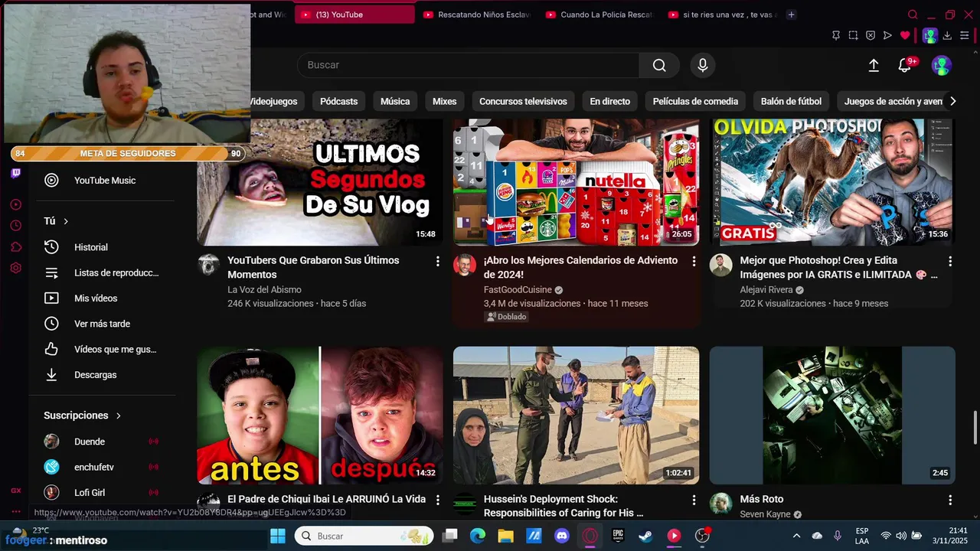The width and height of the screenshot is (980, 551).
Task: Select the Balón de fútbol chip
Action: [791, 101]
